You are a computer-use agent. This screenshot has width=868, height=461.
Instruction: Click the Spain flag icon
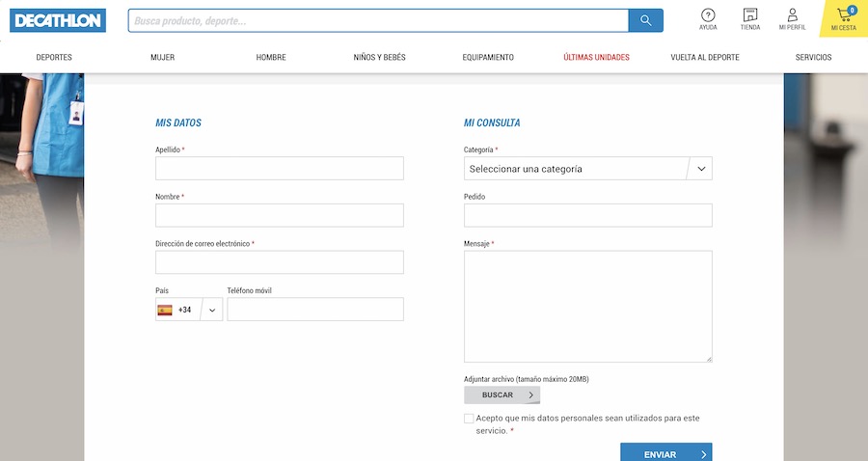(x=165, y=310)
